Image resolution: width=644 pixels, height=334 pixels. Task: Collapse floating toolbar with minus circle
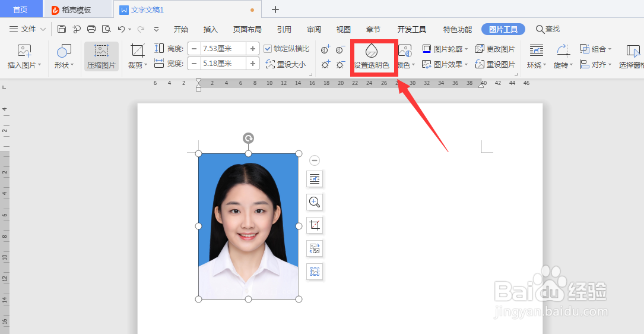click(315, 160)
